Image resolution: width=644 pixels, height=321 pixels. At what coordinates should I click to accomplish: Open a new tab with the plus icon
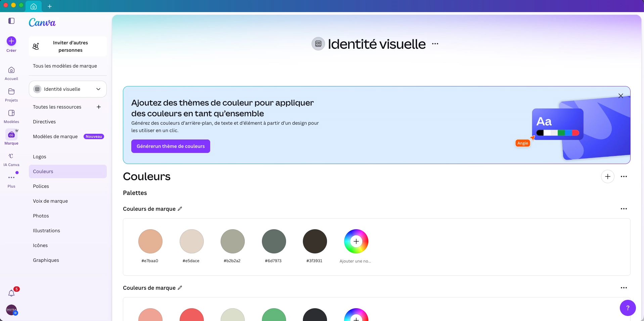point(50,6)
